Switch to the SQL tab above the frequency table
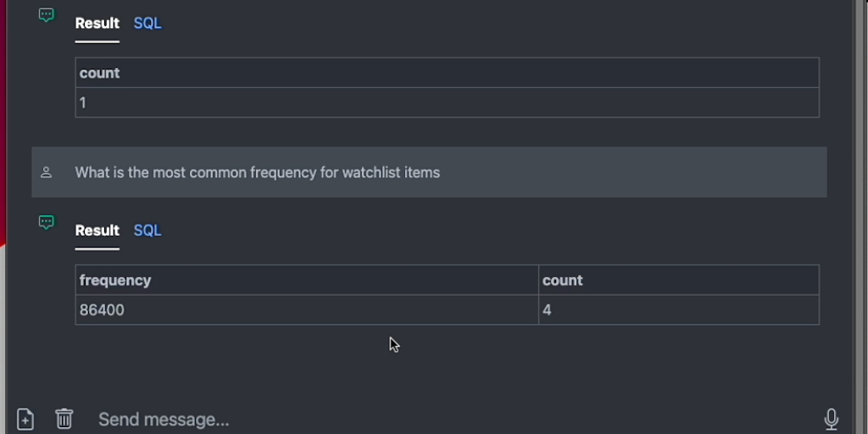This screenshot has height=434, width=868. [147, 231]
